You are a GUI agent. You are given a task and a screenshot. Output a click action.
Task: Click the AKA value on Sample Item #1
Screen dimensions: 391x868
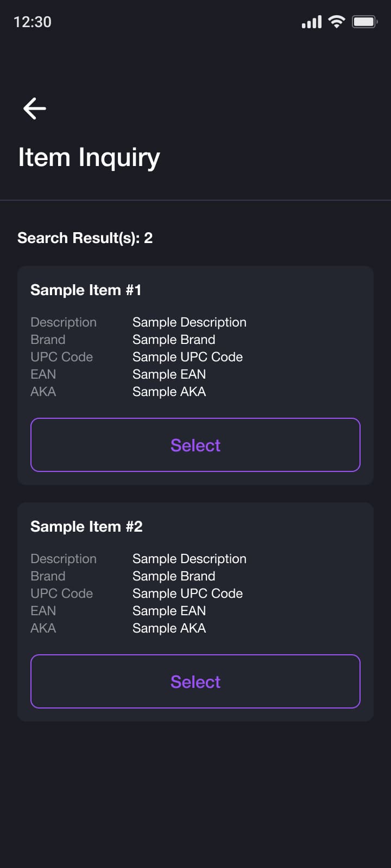point(169,391)
